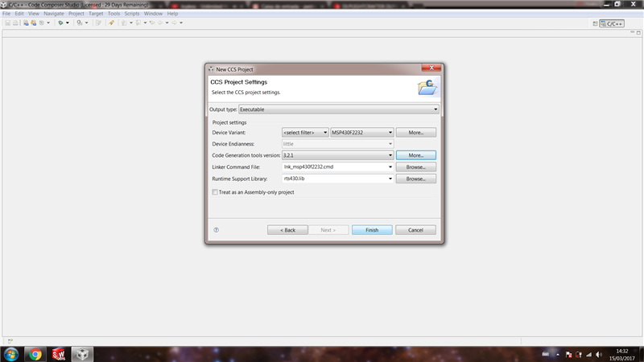Open the Target menu
Viewport: 644px width, 362px height.
(96, 14)
